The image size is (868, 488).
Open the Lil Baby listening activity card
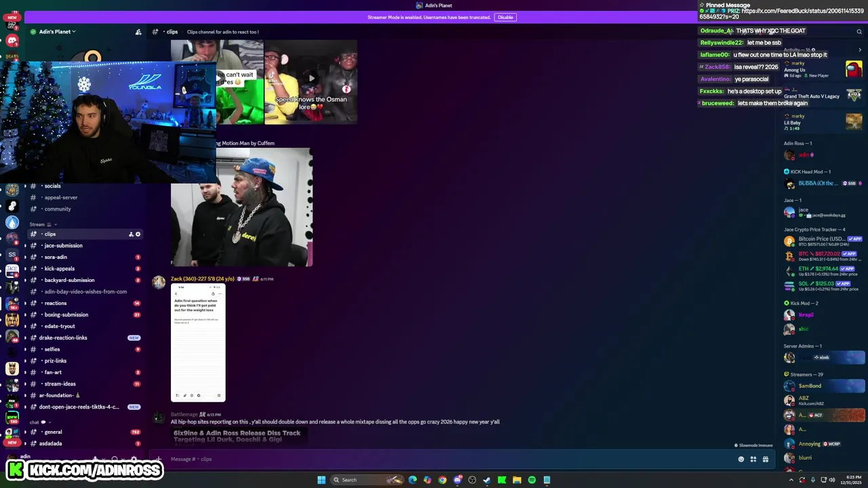point(823,122)
